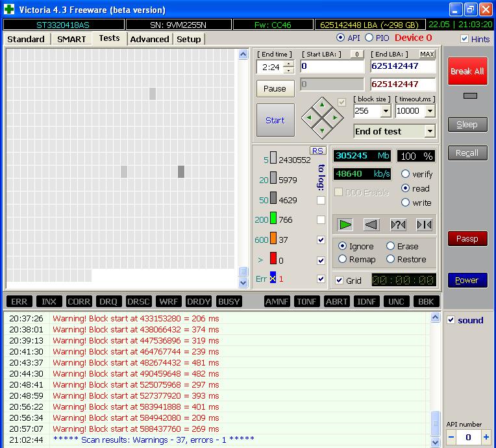Select the API access mode radio
This screenshot has width=496, height=448.
[x=340, y=38]
